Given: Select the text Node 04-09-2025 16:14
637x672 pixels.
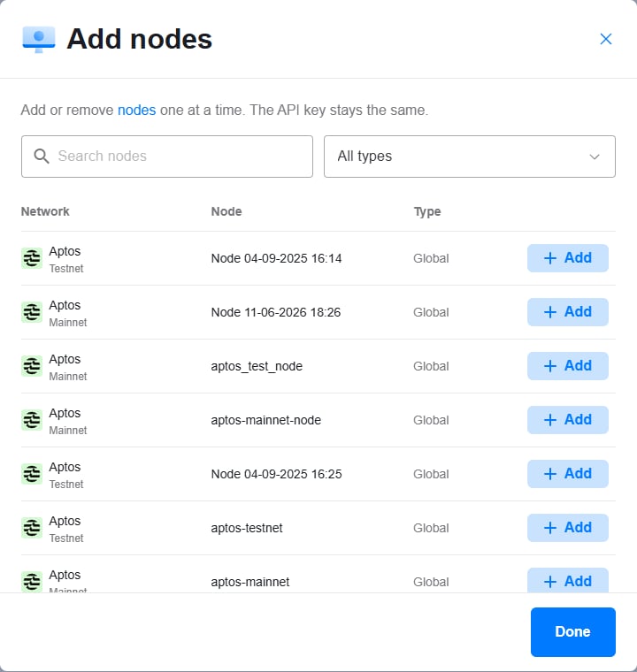Looking at the screenshot, I should tap(276, 258).
